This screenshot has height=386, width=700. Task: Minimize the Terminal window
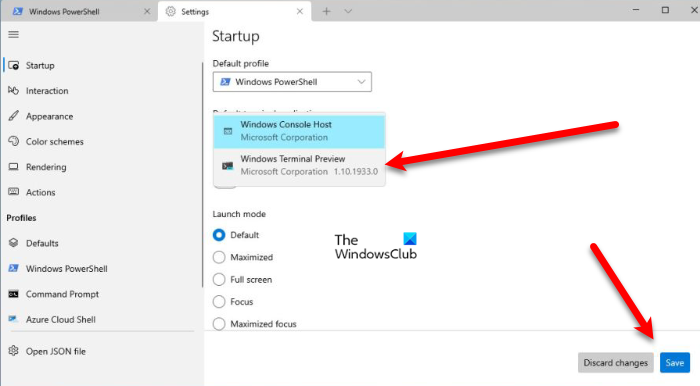click(x=637, y=10)
